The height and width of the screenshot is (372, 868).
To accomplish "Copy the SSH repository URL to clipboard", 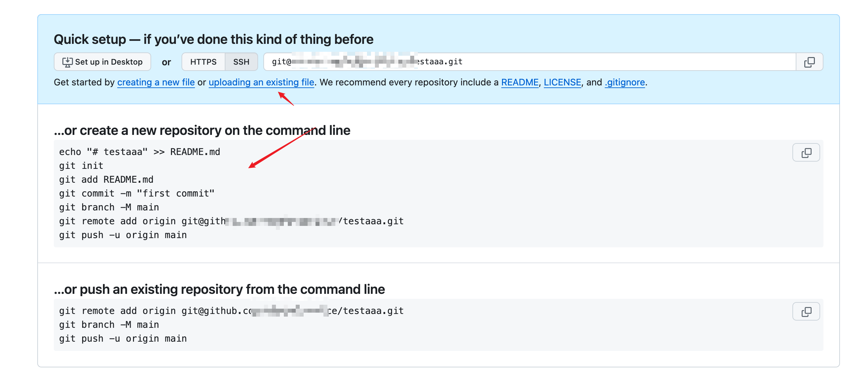I will click(x=809, y=62).
